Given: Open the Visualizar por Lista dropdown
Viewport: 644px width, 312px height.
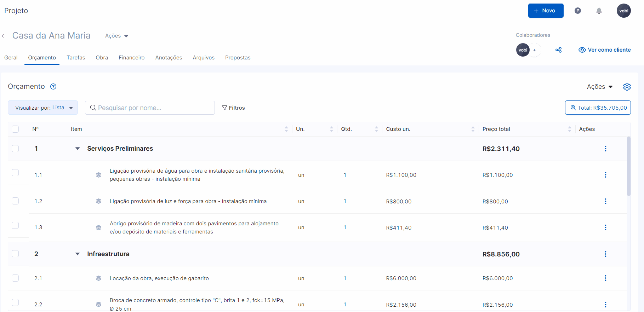Looking at the screenshot, I should [x=43, y=108].
